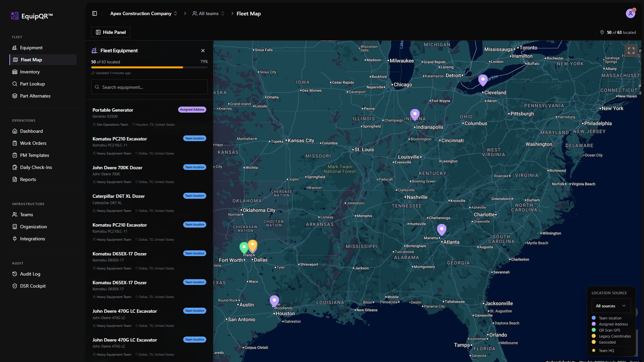Screen dimensions: 644x362
Task: Click Team location blue legend swatch
Action: point(594,318)
